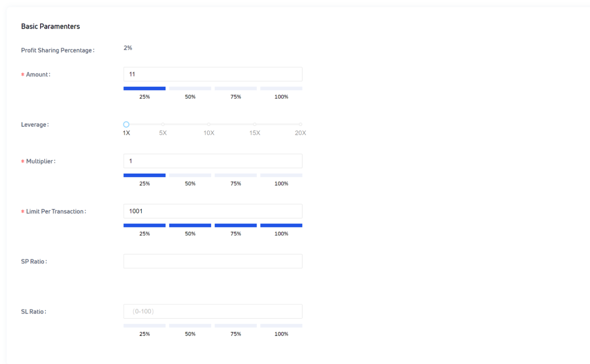Click the SL Ratio input field

(213, 311)
